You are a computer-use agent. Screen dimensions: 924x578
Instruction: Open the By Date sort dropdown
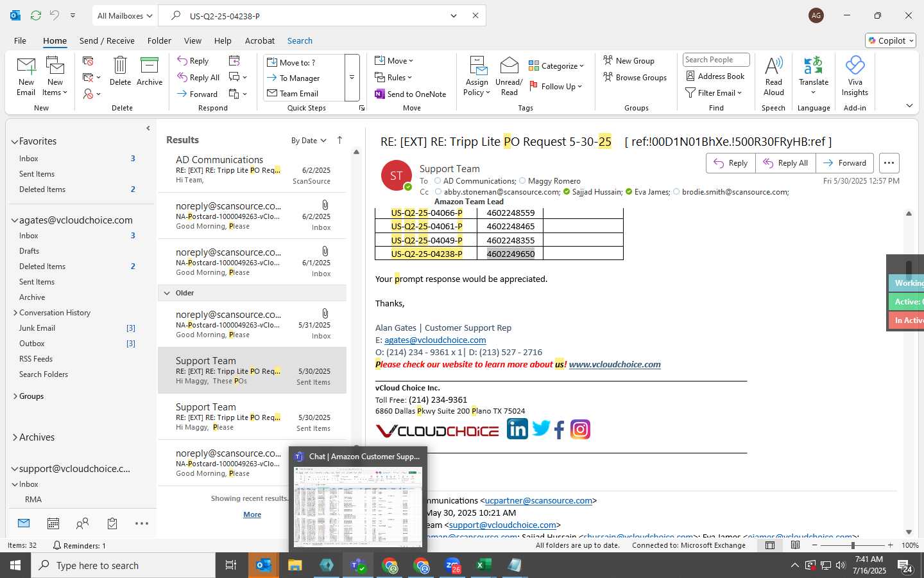pos(309,141)
